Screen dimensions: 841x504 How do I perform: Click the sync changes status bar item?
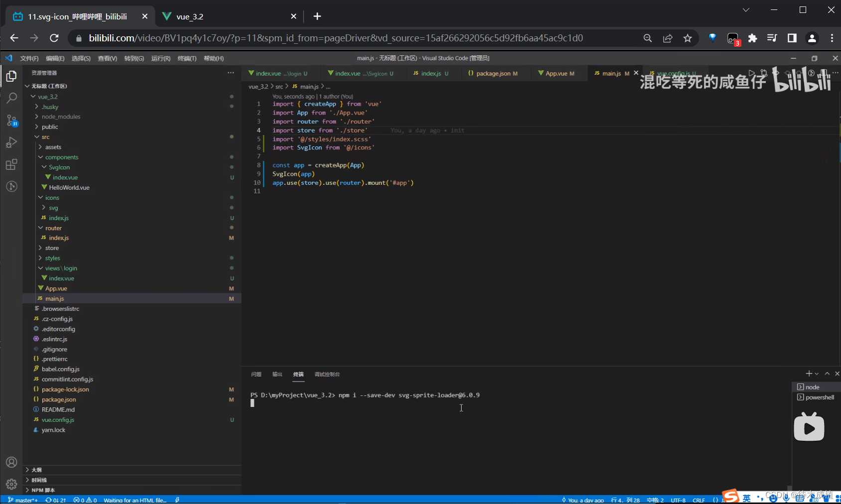(55, 500)
